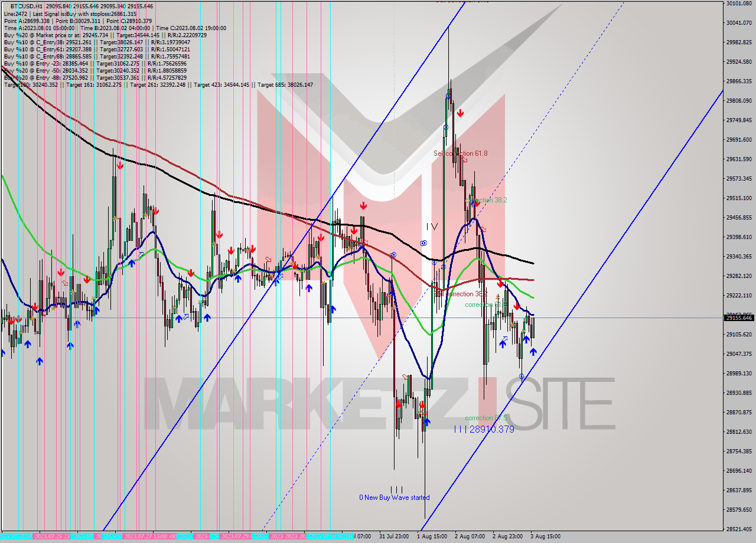
Task: Click the 'I I I 28910.379' wave label
Action: click(x=484, y=429)
